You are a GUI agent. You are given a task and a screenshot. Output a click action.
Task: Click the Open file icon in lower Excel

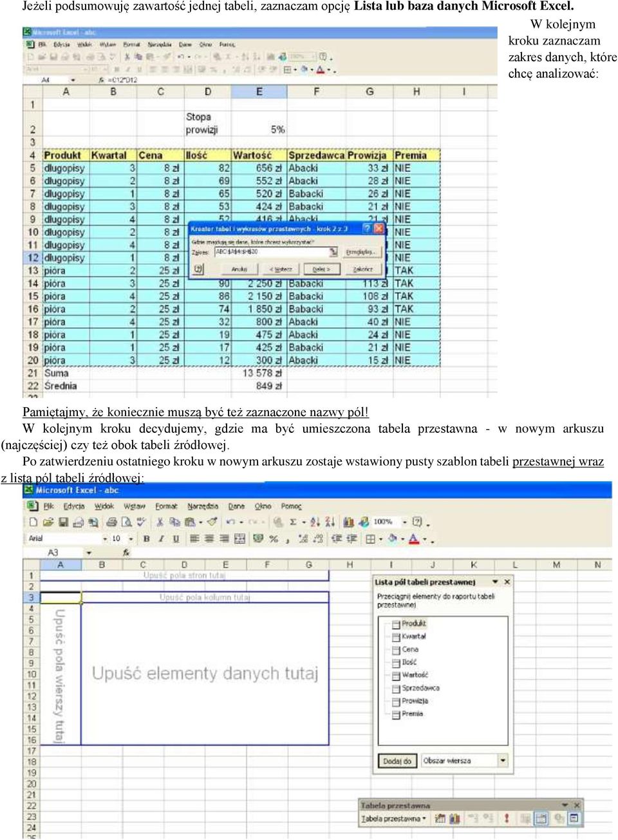(x=47, y=522)
